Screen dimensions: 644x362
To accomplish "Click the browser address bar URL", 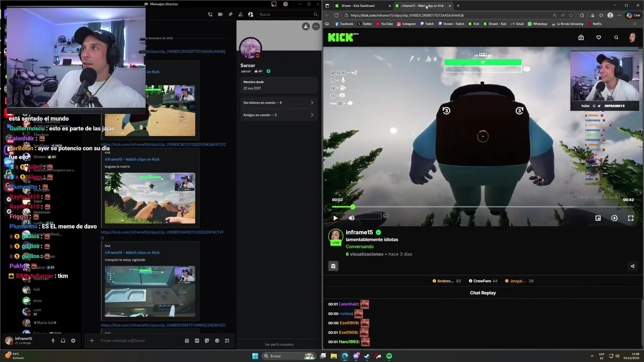I will [x=408, y=15].
